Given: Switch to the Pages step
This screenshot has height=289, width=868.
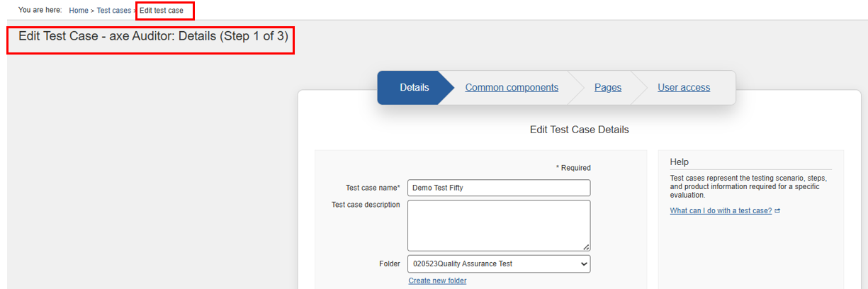Looking at the screenshot, I should coord(608,88).
